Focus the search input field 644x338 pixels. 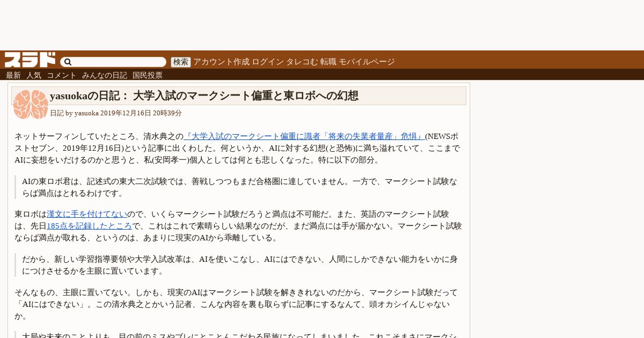click(113, 62)
